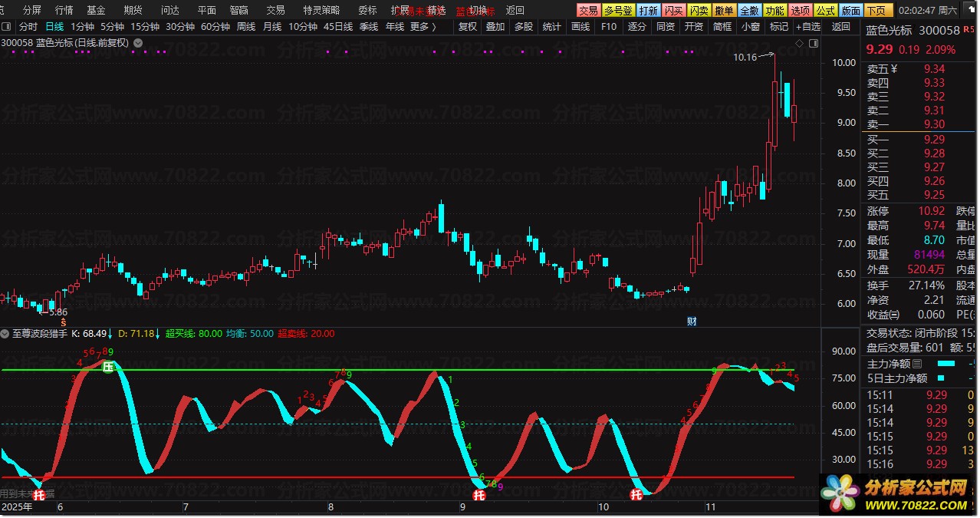980x518 pixels.
Task: Open F10 company info
Action: [609, 27]
